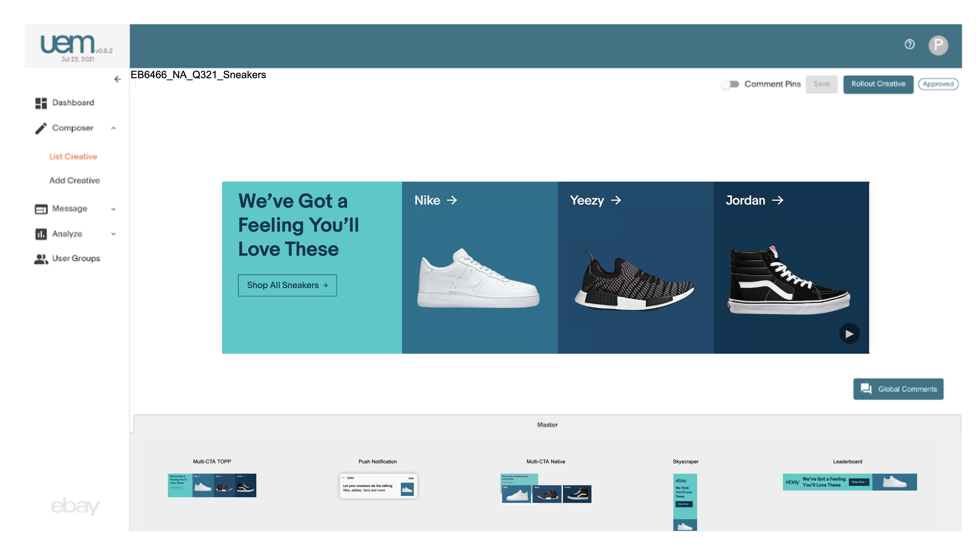Expand the Analyze menu chevron
The width and height of the screenshot is (980, 551).
113,234
